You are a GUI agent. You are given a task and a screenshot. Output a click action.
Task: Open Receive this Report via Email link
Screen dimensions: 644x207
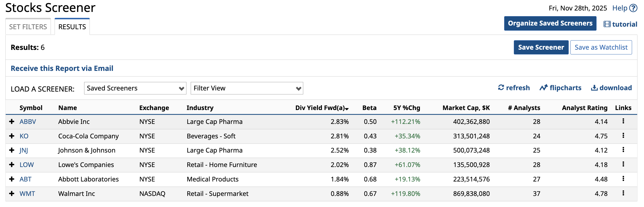tap(62, 68)
